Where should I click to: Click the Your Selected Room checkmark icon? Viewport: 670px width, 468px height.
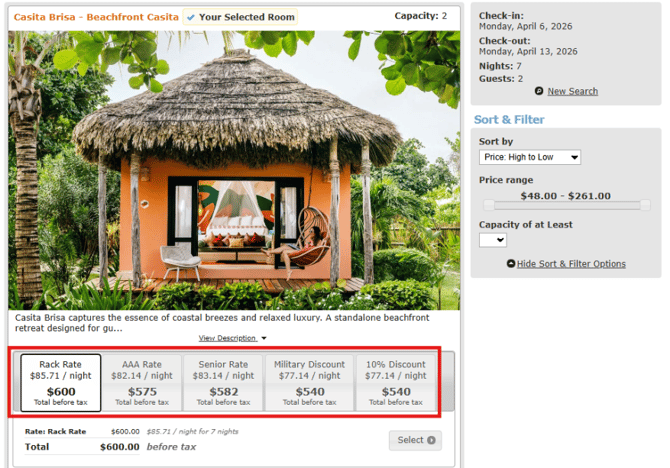click(192, 17)
